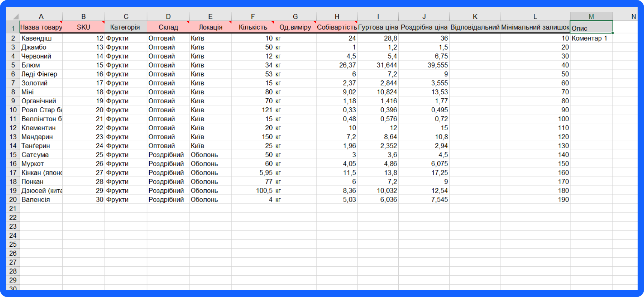This screenshot has width=644, height=297.
Task: Select the 'Назва товару' header cell
Action: (41, 27)
